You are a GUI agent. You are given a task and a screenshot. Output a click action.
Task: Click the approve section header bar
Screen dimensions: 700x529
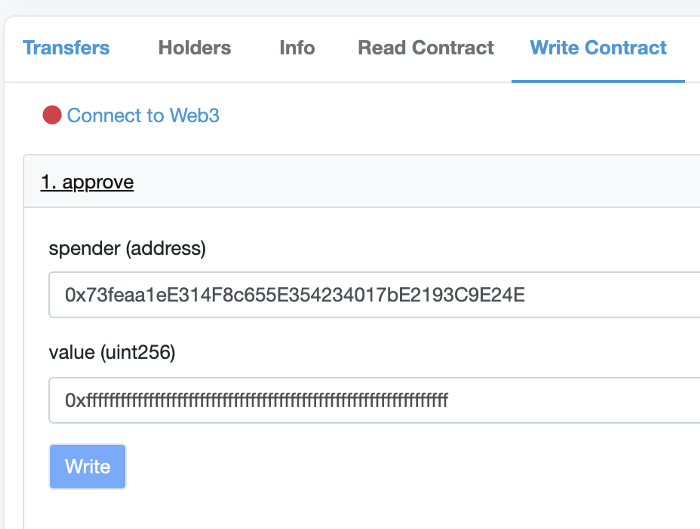point(400,182)
